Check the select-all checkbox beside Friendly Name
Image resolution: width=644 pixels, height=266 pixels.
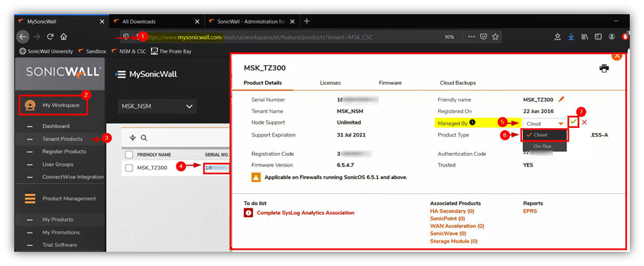tap(129, 154)
